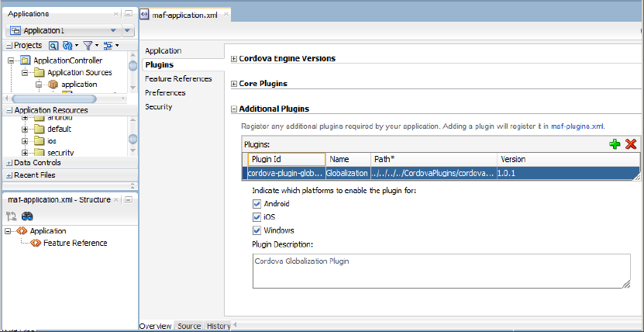The image size is (644, 332).
Task: Click the green plus add plugin icon
Action: tap(615, 144)
